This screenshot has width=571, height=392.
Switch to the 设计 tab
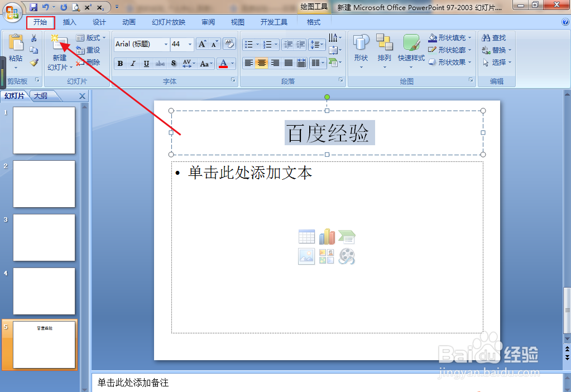(99, 22)
